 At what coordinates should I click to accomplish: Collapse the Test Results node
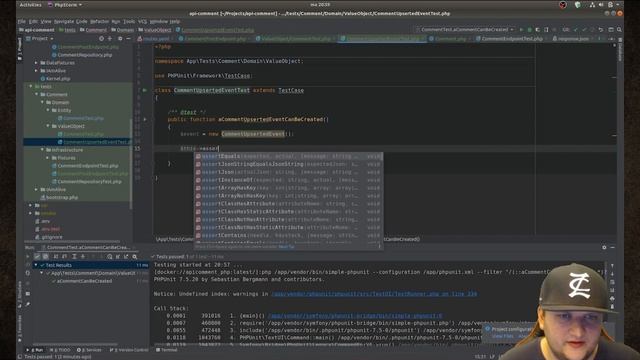[x=36, y=265]
